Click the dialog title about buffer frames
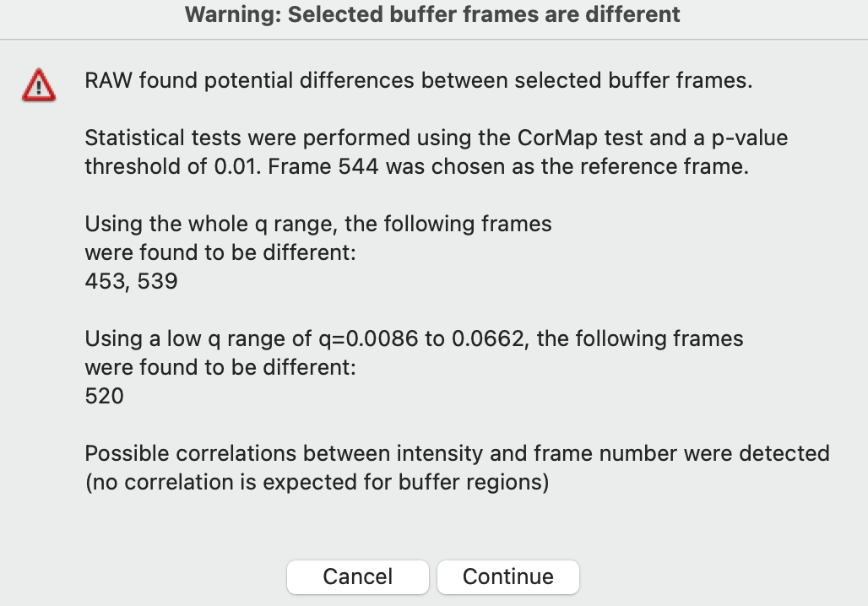This screenshot has width=868, height=606. [432, 15]
